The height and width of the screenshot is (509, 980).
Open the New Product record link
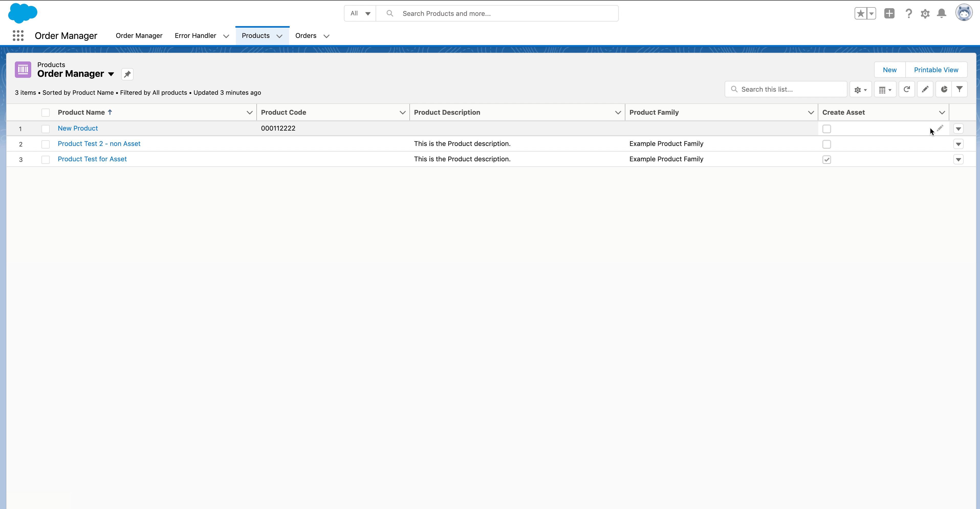(78, 128)
